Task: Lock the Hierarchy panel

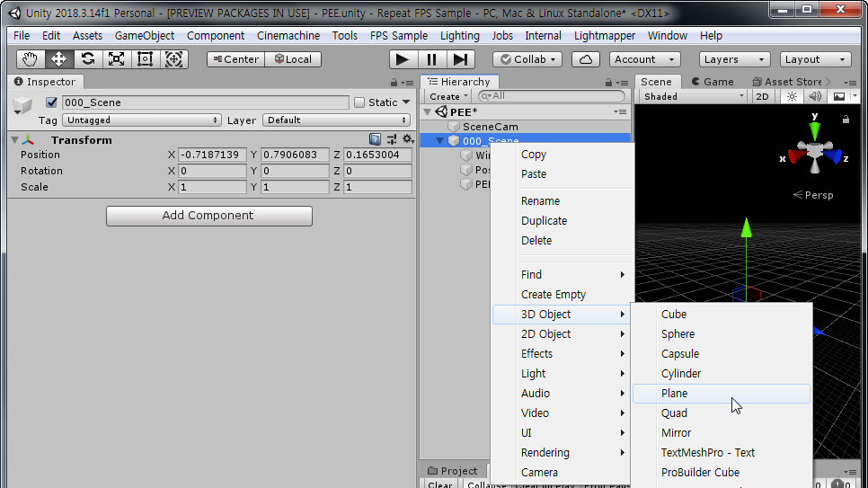Action: [x=608, y=83]
